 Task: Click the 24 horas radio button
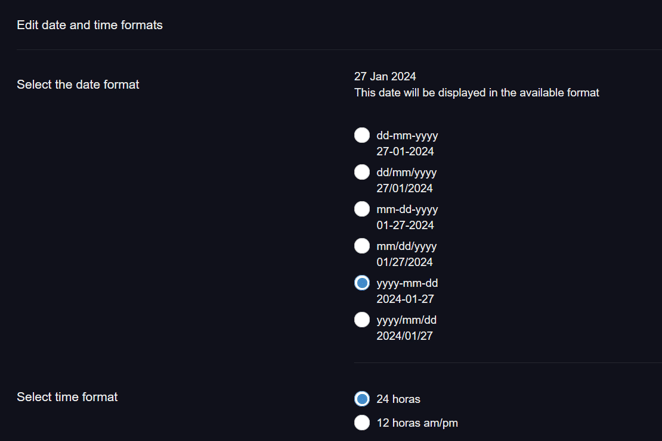(x=362, y=399)
